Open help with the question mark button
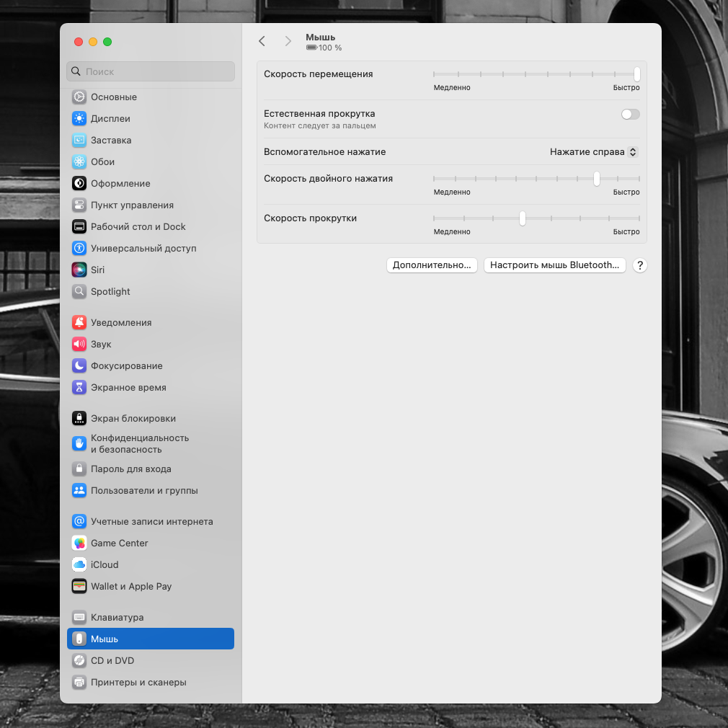This screenshot has height=728, width=728. pos(640,265)
